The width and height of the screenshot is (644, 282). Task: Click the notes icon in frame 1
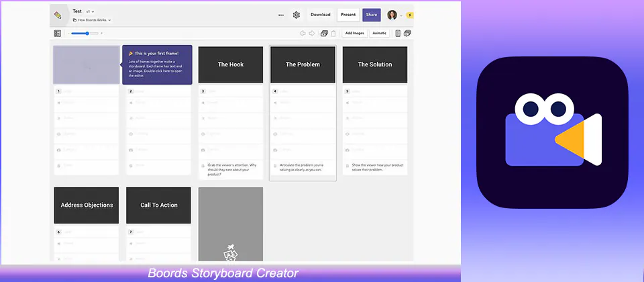[58, 165]
